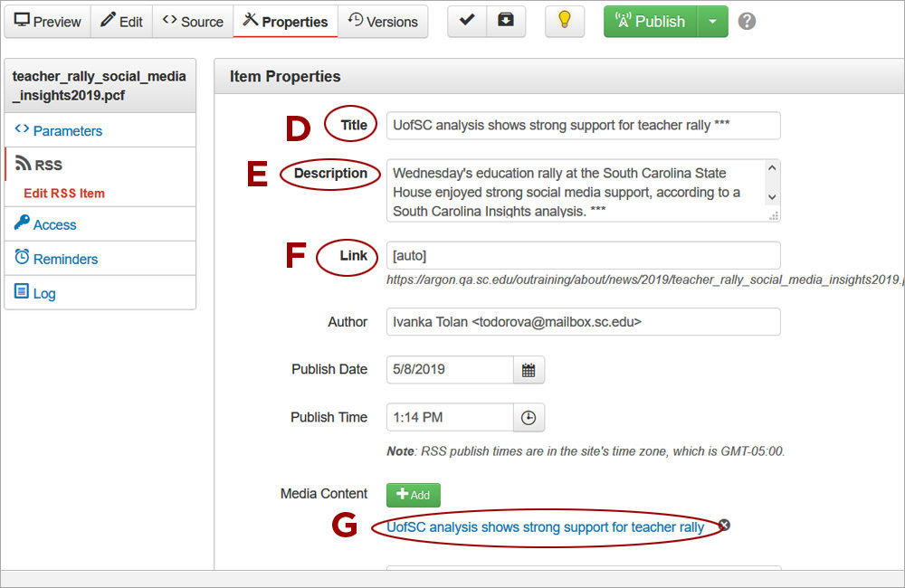Click the Description text area
Screen dimensions: 905x588
pos(584,191)
